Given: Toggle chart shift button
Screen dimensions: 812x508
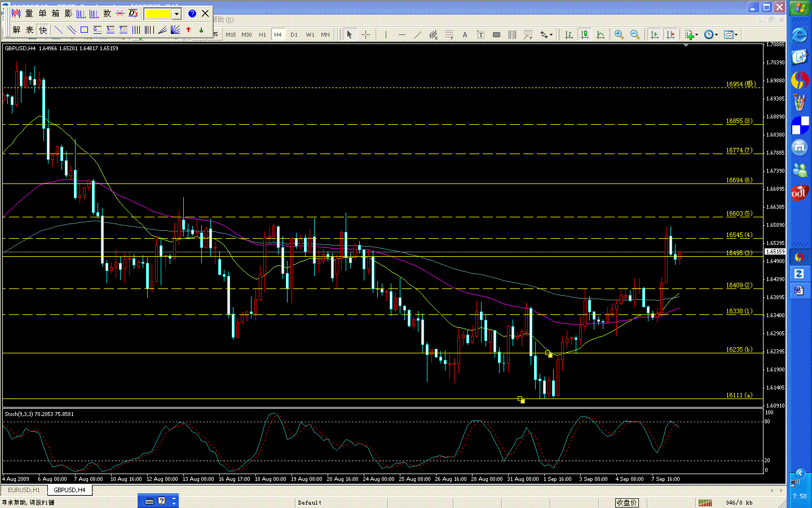Looking at the screenshot, I should (x=670, y=34).
